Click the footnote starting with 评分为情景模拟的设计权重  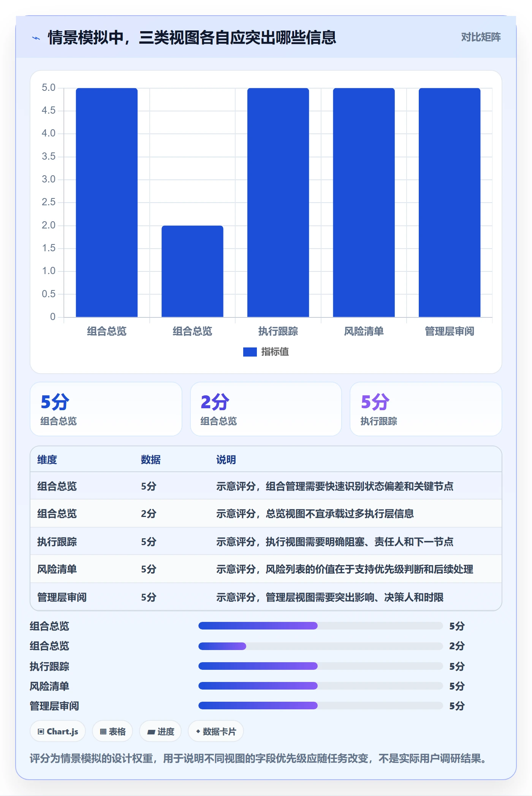[x=258, y=758]
